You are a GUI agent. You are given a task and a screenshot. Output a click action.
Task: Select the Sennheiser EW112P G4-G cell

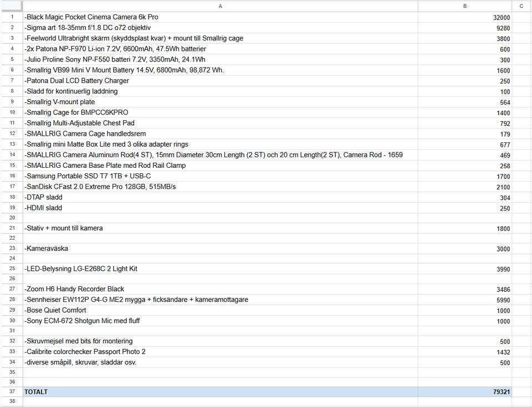tap(220, 300)
